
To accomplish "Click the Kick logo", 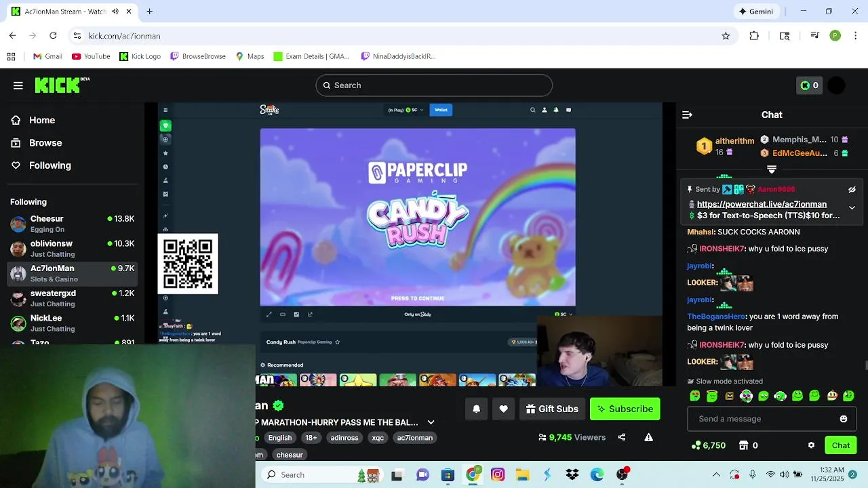I will coord(62,85).
